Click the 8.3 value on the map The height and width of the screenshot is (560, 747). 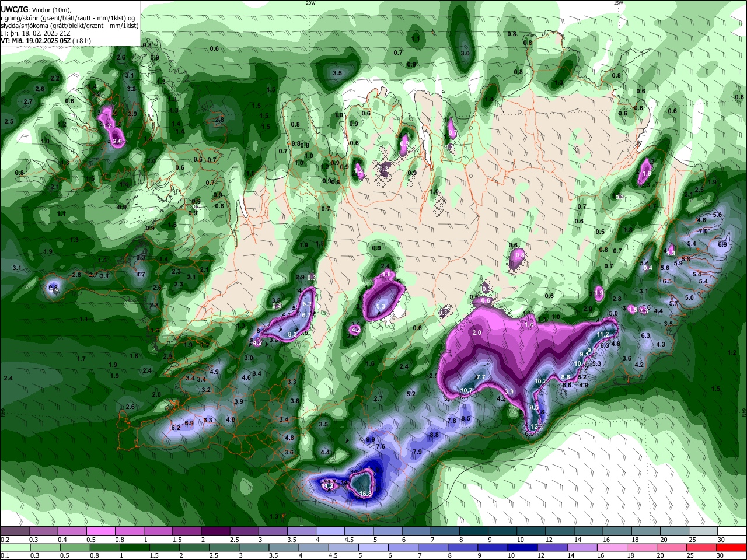point(294,334)
